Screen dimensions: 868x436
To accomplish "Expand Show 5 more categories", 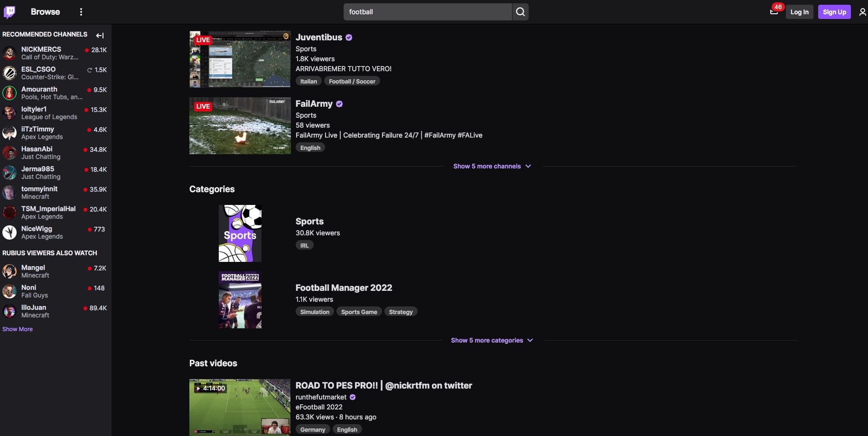I will tap(492, 340).
